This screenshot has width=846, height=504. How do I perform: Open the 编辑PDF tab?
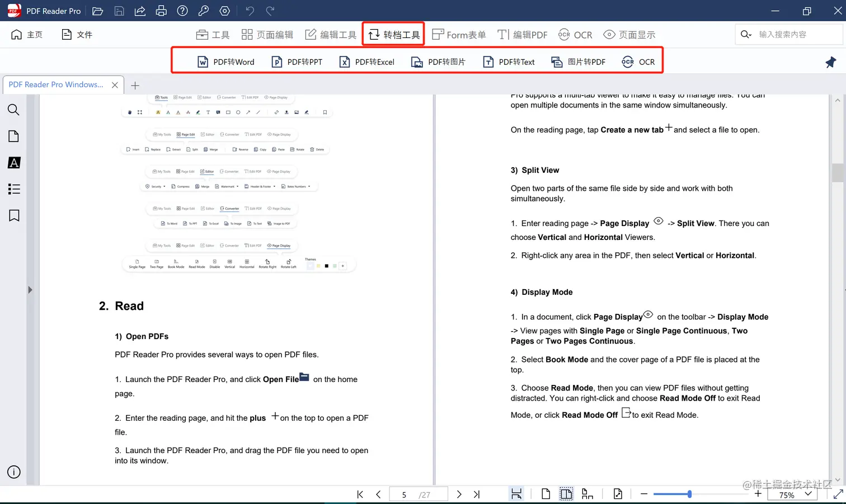point(523,35)
